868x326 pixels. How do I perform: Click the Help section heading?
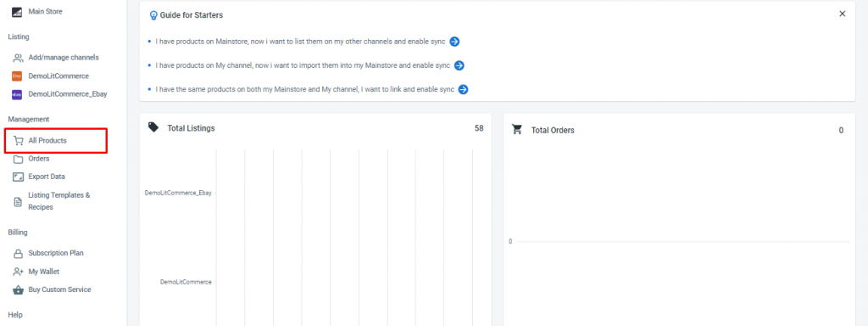pyautogui.click(x=15, y=315)
